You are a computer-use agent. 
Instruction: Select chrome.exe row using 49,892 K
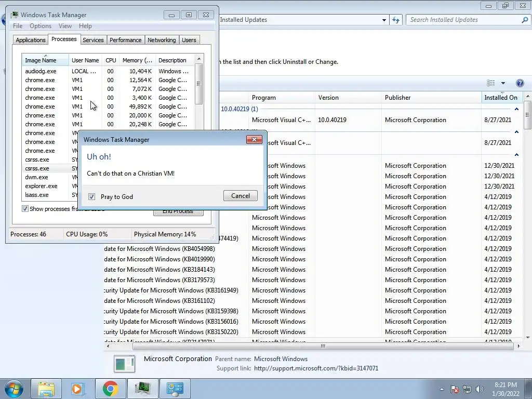click(x=108, y=107)
